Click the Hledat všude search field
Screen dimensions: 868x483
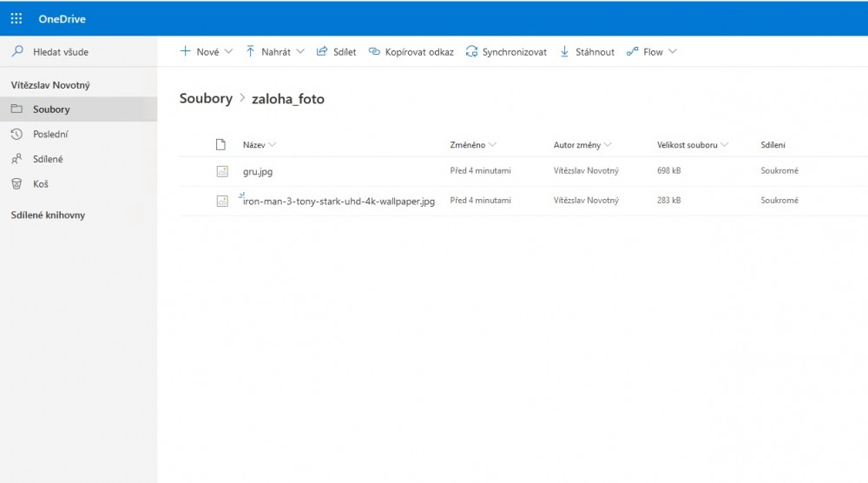point(61,52)
